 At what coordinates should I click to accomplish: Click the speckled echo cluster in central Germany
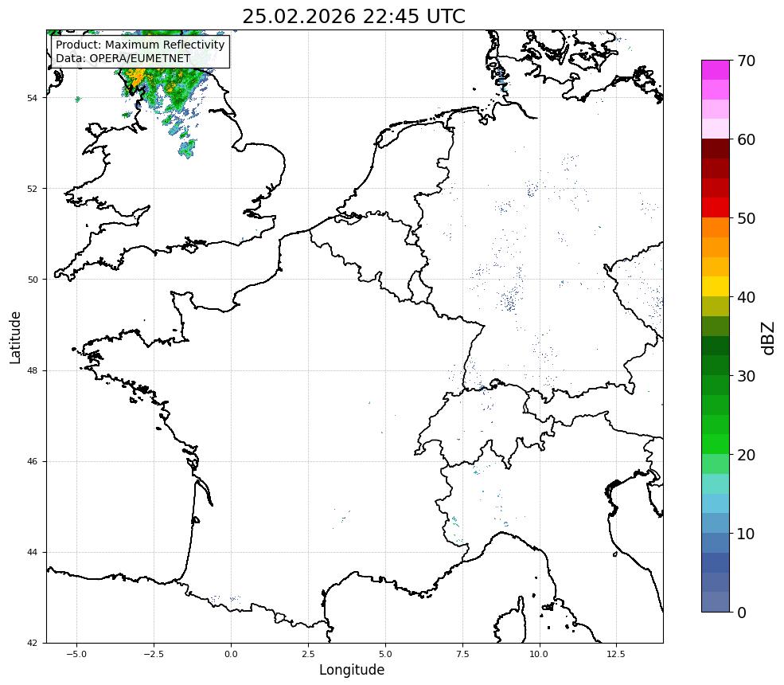[509, 299]
